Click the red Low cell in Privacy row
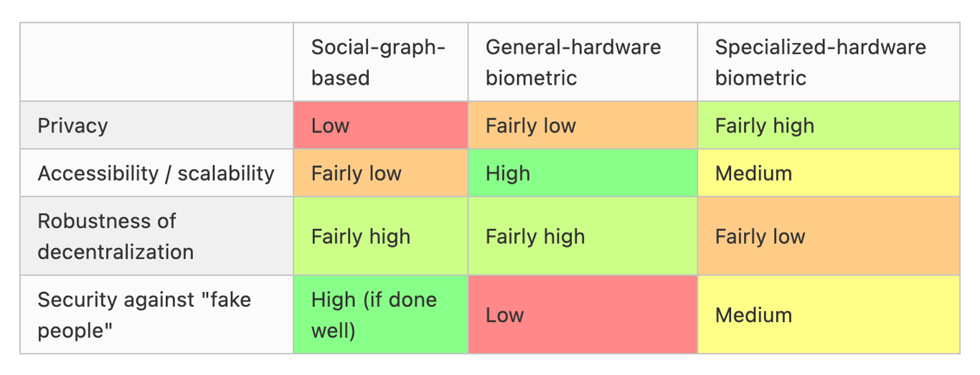The height and width of the screenshot is (375, 980). tap(380, 125)
